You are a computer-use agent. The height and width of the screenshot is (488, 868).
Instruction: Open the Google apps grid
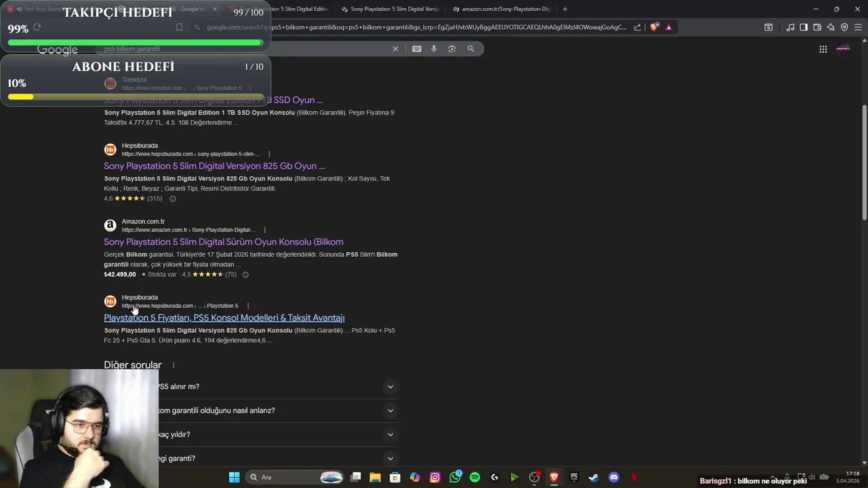pos(823,49)
